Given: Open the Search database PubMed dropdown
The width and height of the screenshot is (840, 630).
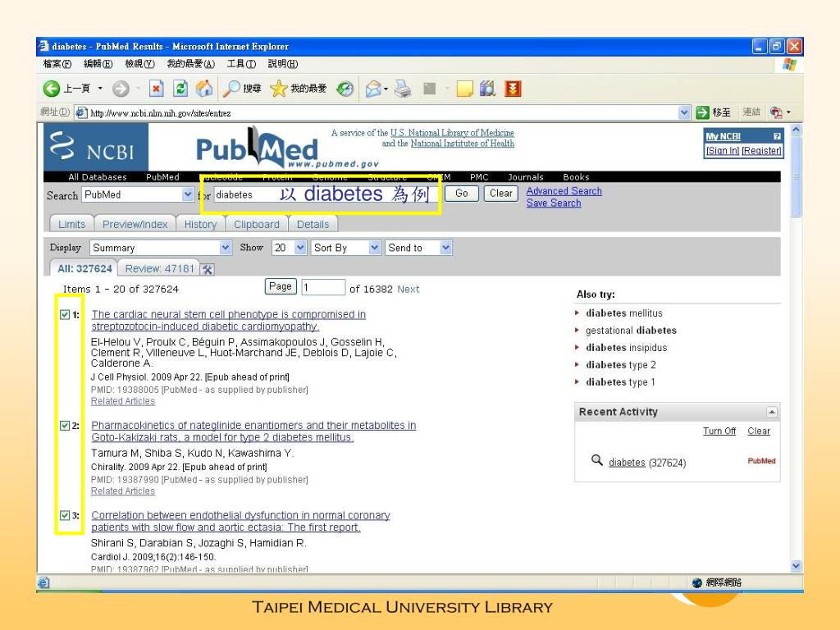Looking at the screenshot, I should click(x=188, y=194).
